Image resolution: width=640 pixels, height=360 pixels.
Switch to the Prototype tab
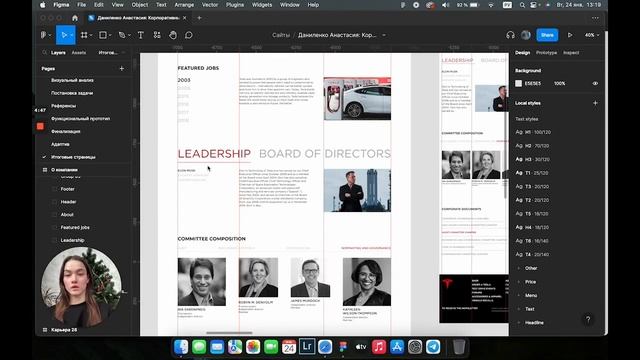[x=546, y=53]
